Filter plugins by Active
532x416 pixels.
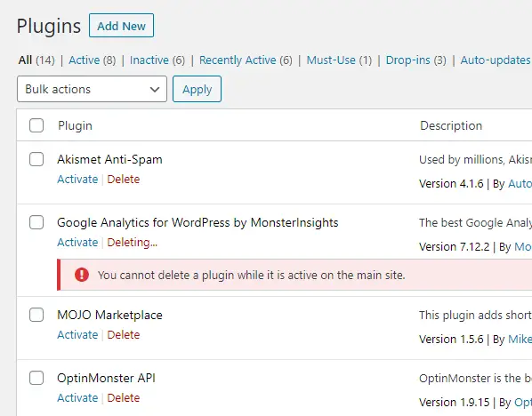point(85,60)
